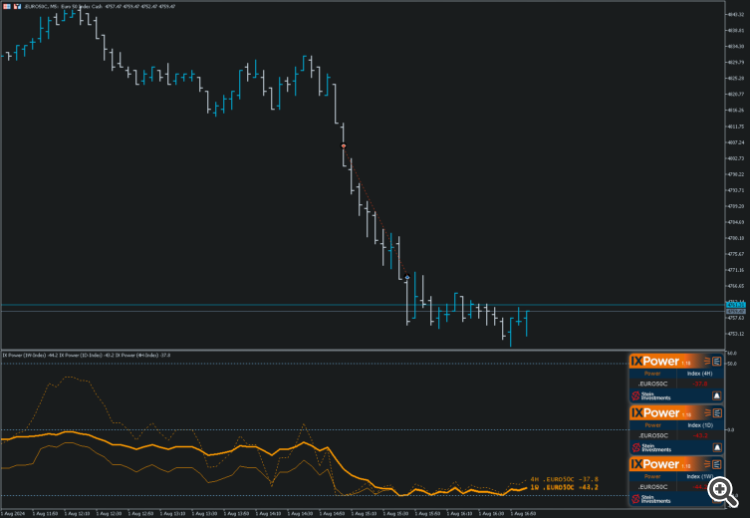Screen dimensions: 750x518
Task: Click the IXPower logo of the 1W panel
Action: click(655, 464)
